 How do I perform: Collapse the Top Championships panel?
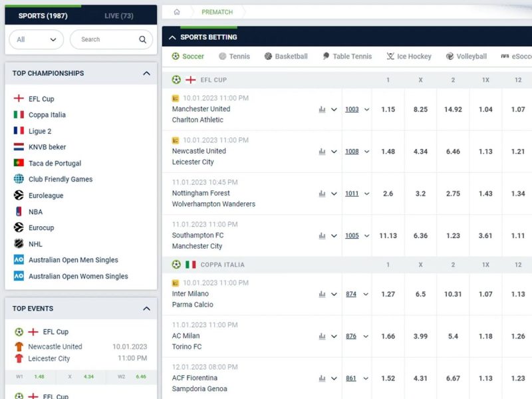[146, 73]
